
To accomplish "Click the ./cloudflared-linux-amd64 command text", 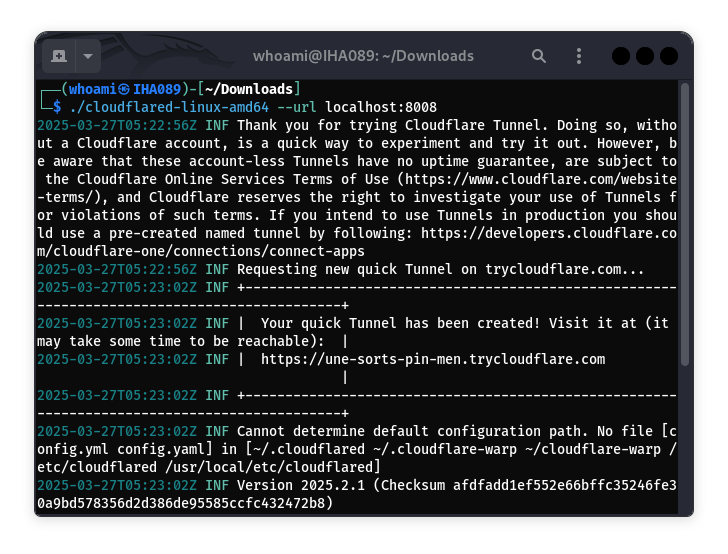I will coord(169,107).
